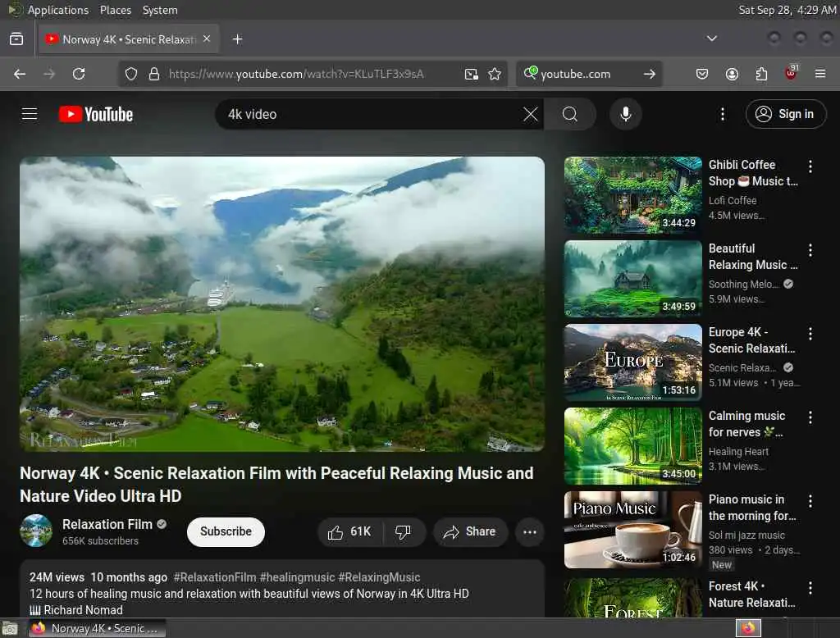This screenshot has width=840, height=638.
Task: Open Relaxation Film channel avatar
Action: (36, 531)
